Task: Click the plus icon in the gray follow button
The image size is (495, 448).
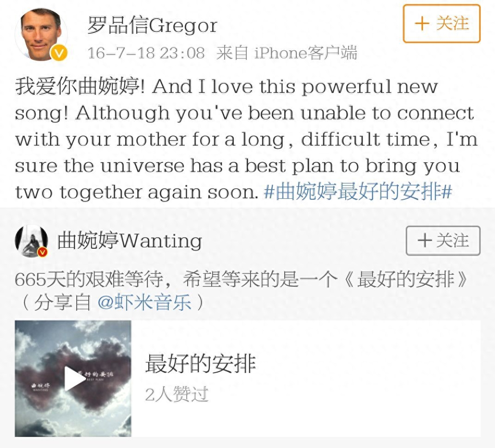Action: tap(425, 240)
